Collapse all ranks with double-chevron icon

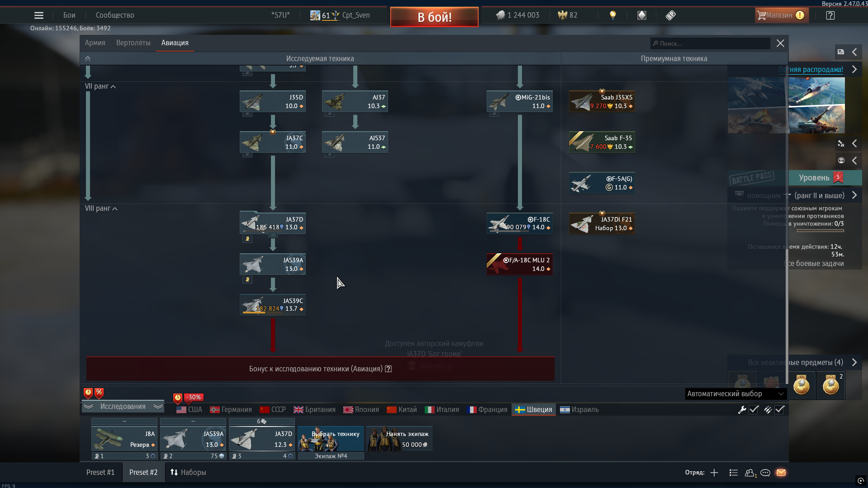point(88,59)
